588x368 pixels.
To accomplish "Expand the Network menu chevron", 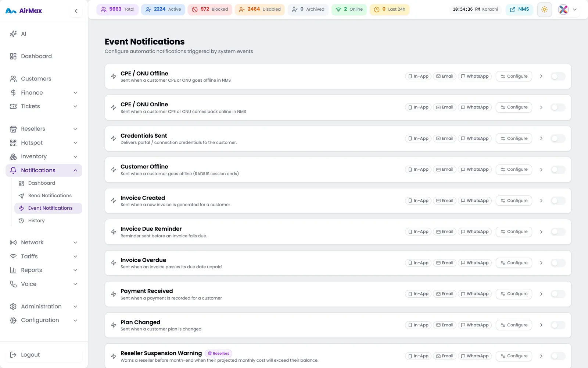I will point(75,243).
